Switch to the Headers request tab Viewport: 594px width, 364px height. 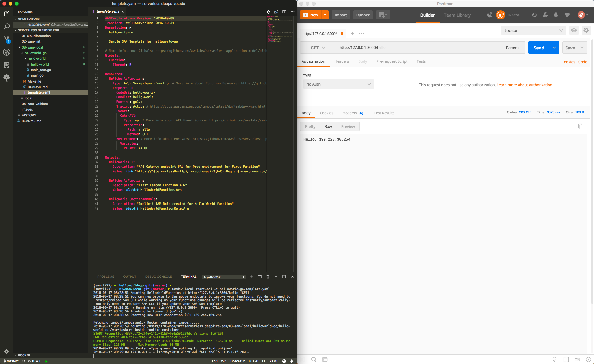[x=342, y=61]
